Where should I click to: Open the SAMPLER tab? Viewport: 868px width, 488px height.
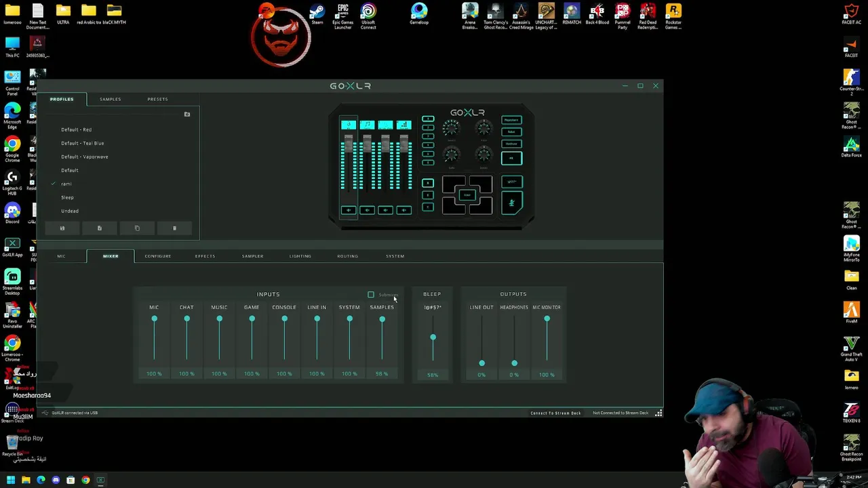point(252,256)
